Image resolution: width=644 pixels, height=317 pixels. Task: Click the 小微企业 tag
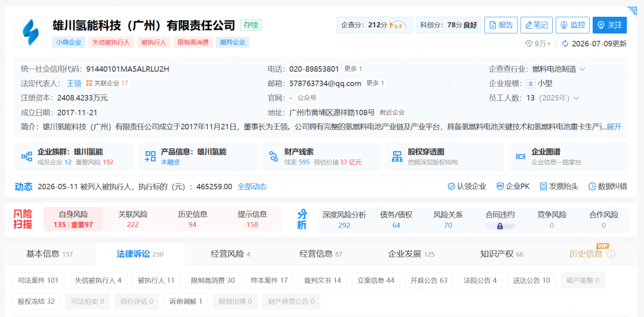click(x=69, y=42)
